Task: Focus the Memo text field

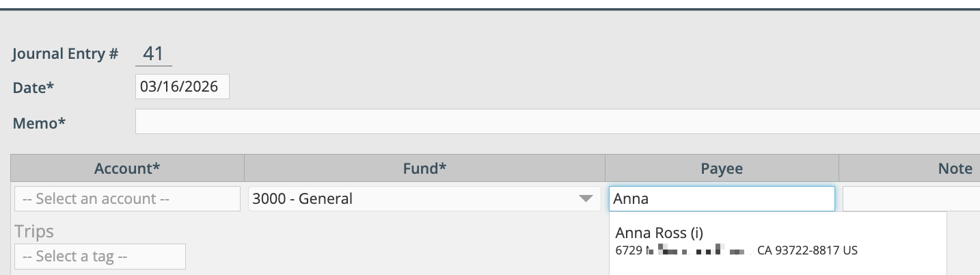Action: point(557,122)
